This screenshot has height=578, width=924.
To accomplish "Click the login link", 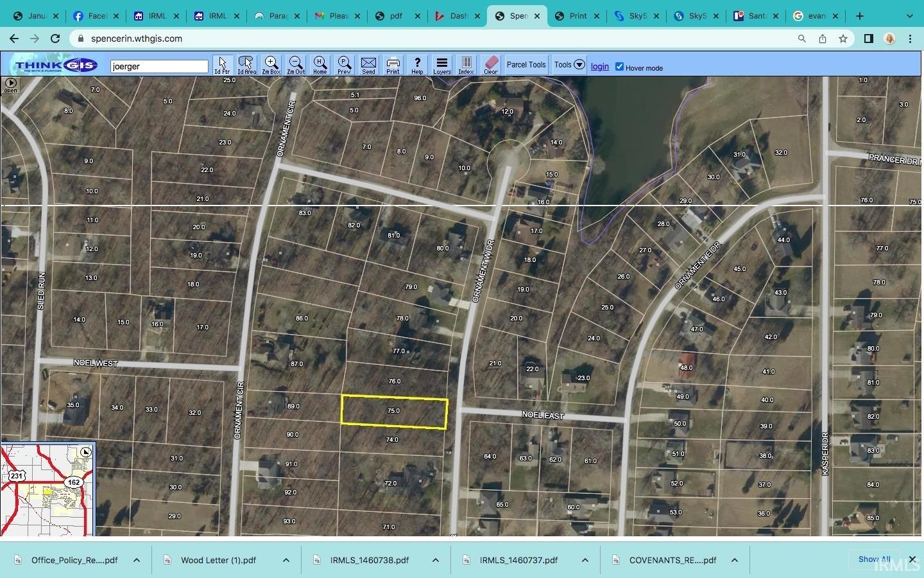I will (600, 66).
